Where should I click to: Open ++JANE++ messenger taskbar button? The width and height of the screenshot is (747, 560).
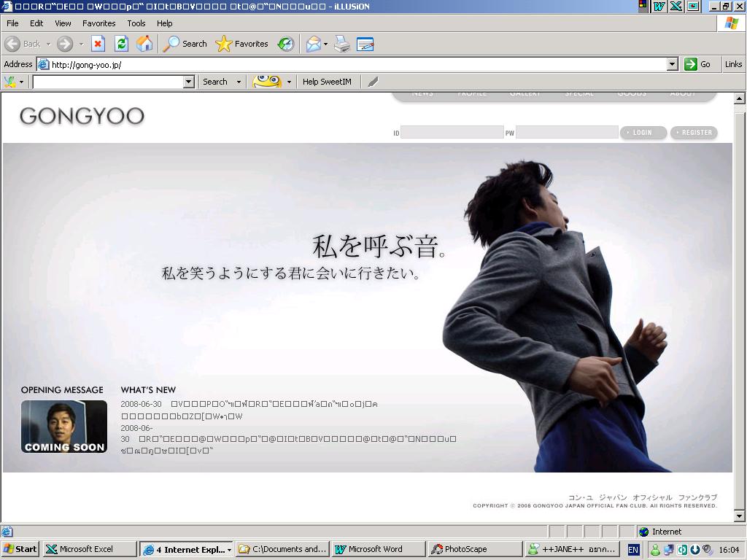(572, 549)
